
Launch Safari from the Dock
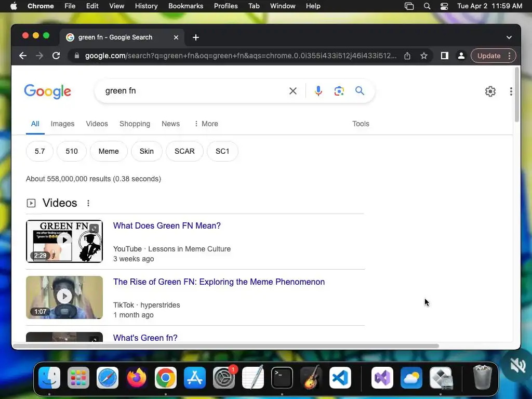(x=108, y=378)
